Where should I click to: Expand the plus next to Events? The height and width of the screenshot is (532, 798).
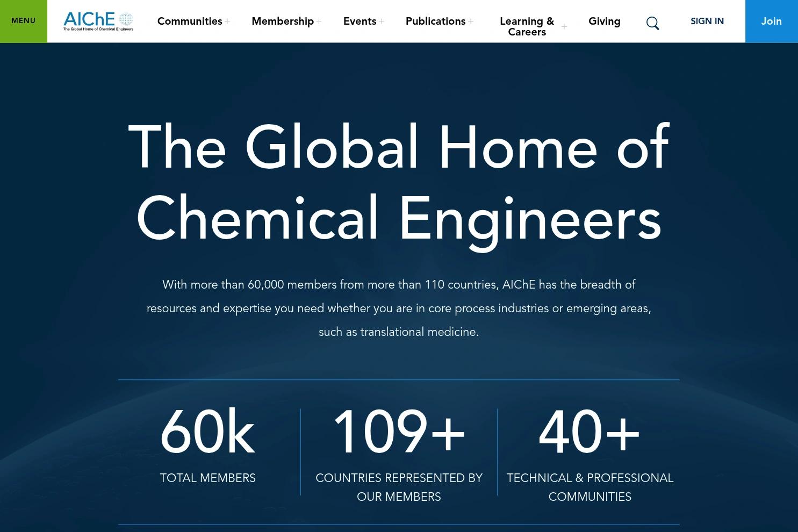click(x=382, y=21)
